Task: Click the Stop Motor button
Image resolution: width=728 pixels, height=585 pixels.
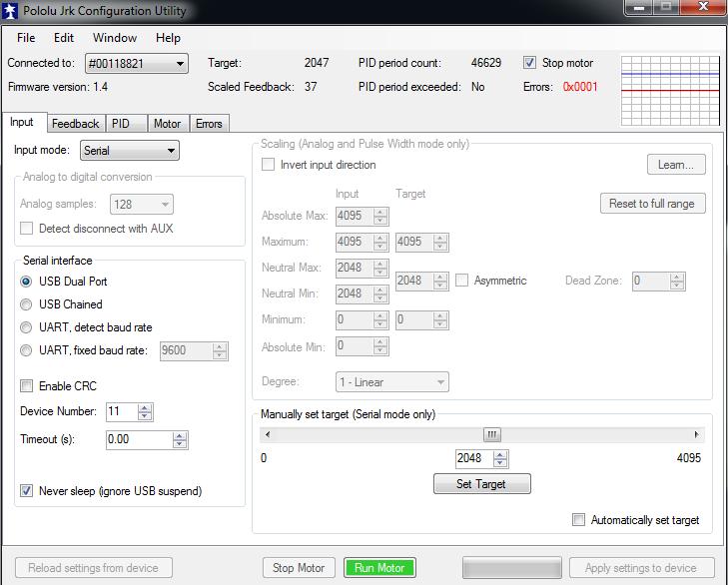Action: tap(299, 568)
